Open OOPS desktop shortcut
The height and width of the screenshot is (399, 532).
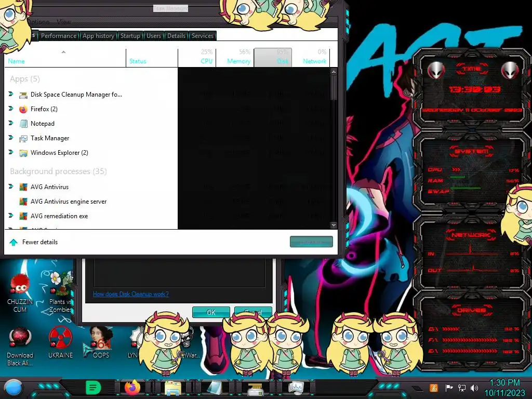(x=100, y=343)
